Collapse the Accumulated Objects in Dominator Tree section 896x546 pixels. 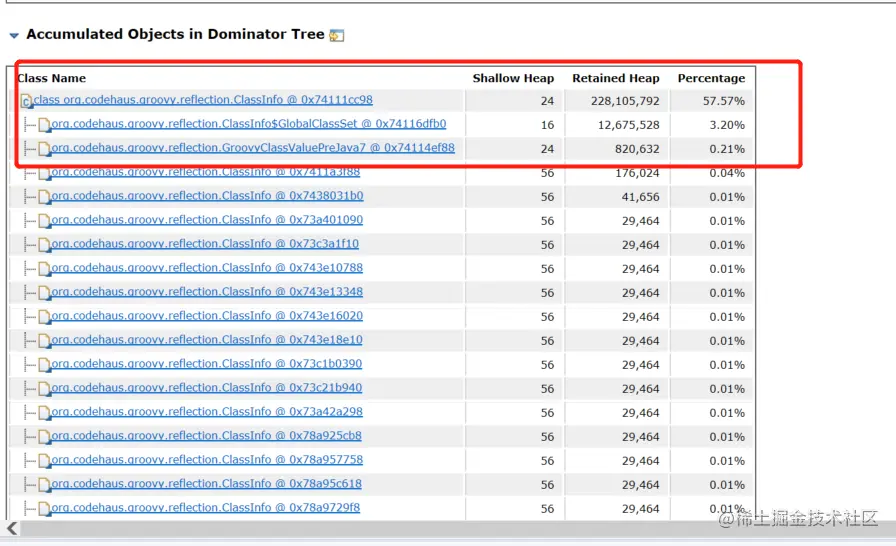tap(14, 35)
